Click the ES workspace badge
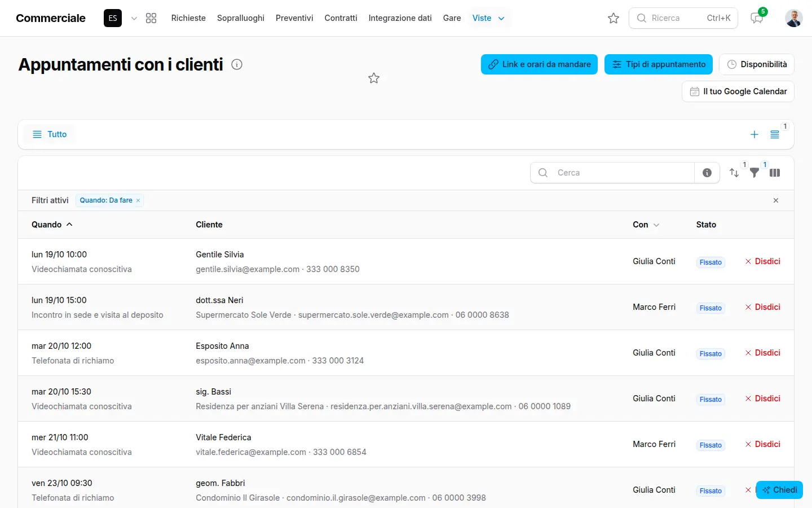 click(x=113, y=18)
